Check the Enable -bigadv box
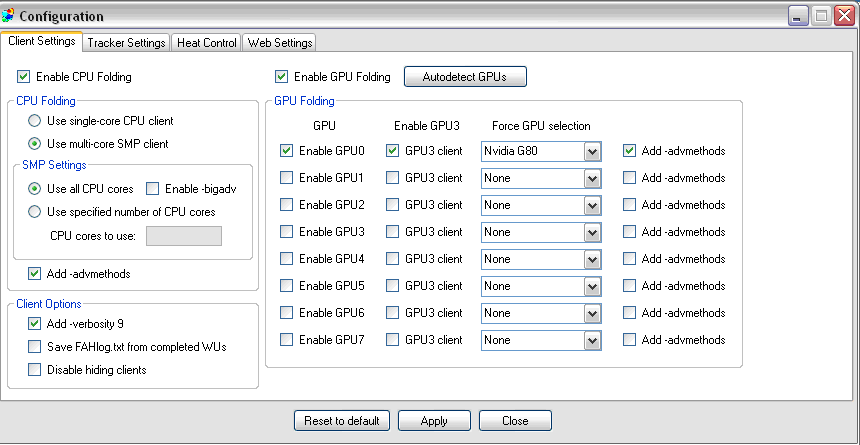 [x=152, y=189]
